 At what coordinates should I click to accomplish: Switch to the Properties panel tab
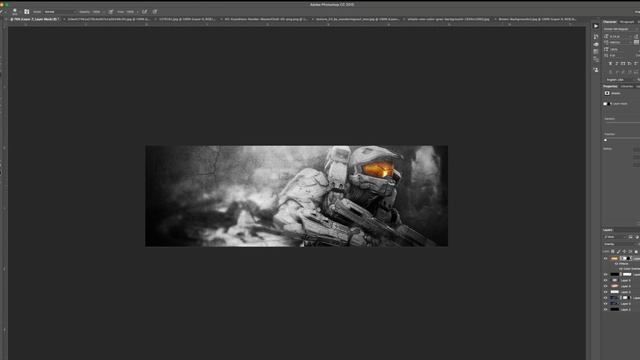610,87
